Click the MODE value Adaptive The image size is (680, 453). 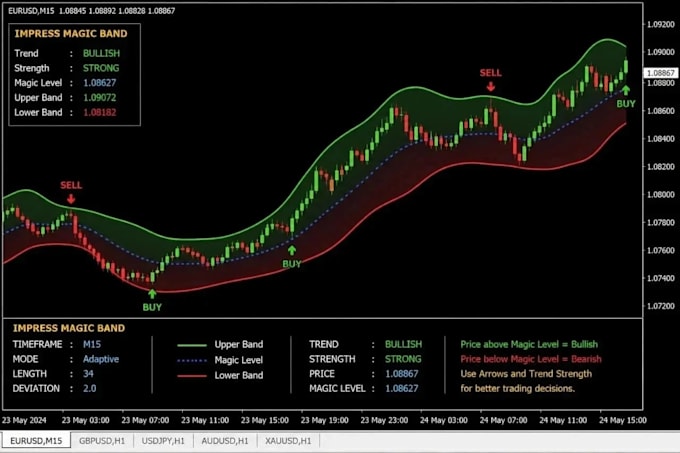101,359
